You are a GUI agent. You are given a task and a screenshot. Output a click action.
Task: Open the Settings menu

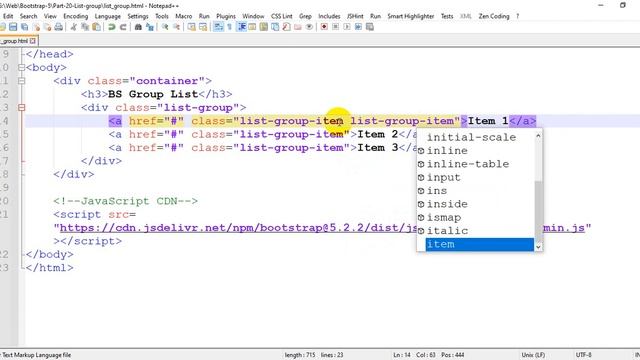[138, 16]
